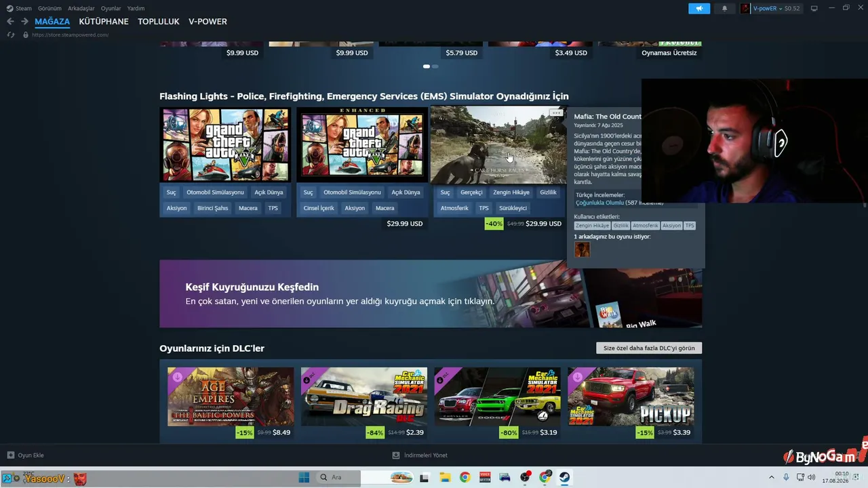Open the announcements megaphone button

(x=699, y=8)
